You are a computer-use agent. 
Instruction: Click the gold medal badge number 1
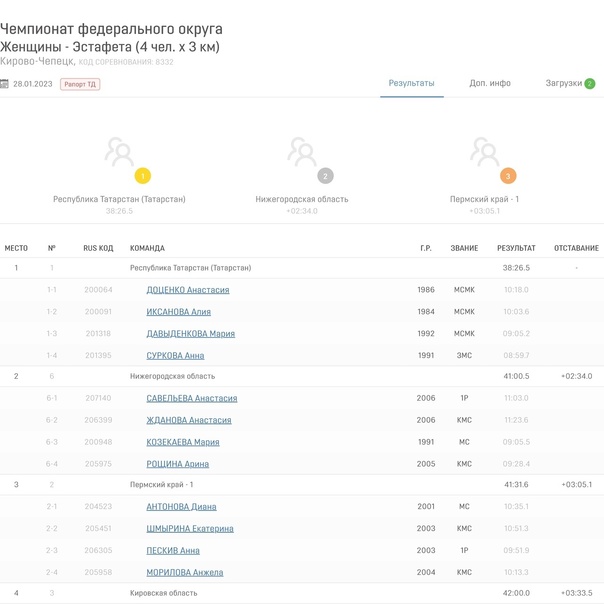coord(142,176)
